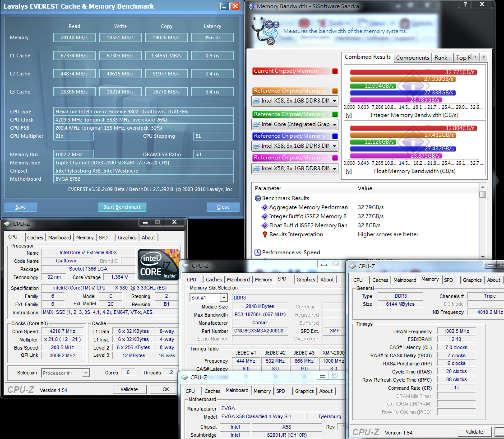Open the Slot #1 memory slot dropdown
504x439 pixels.
(x=224, y=298)
